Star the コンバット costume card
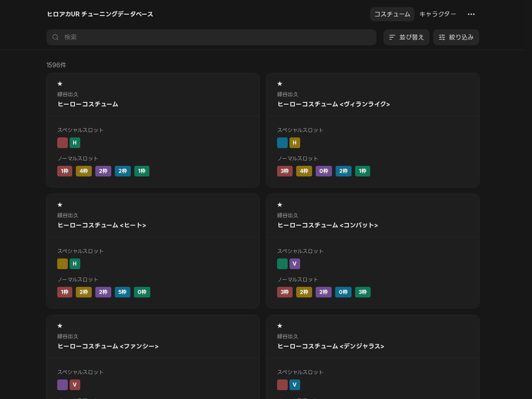The height and width of the screenshot is (399, 532). point(280,205)
